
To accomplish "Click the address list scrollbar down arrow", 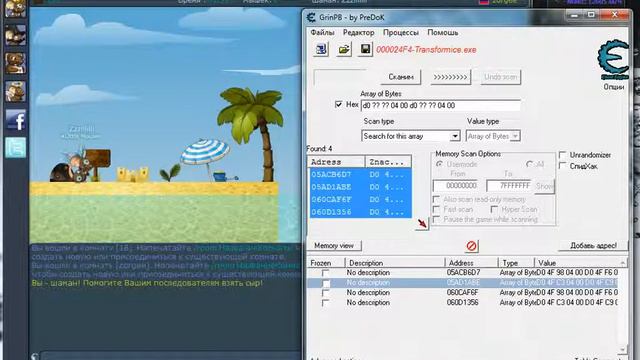I will click(x=623, y=350).
